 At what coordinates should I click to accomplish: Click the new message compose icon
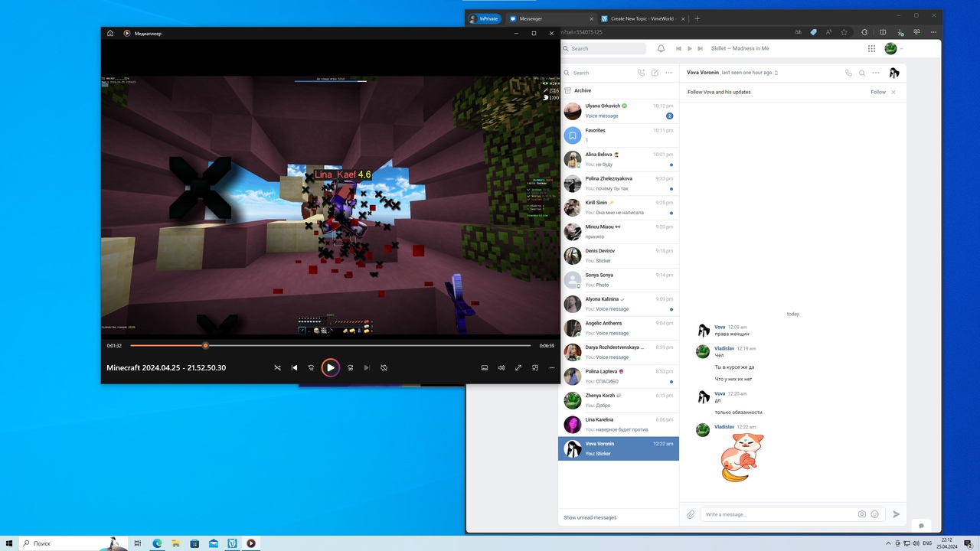[x=655, y=73]
